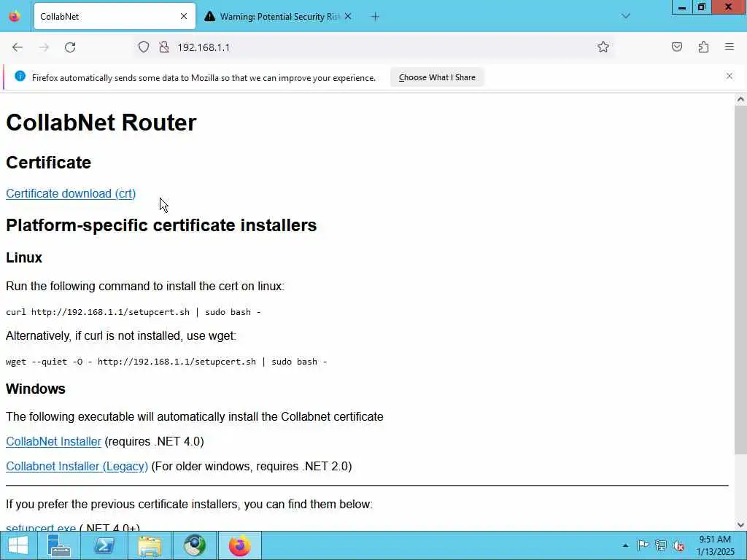Open the Collabnet Installer (Legacy) link
Screen dimensions: 747x560
tap(77, 466)
